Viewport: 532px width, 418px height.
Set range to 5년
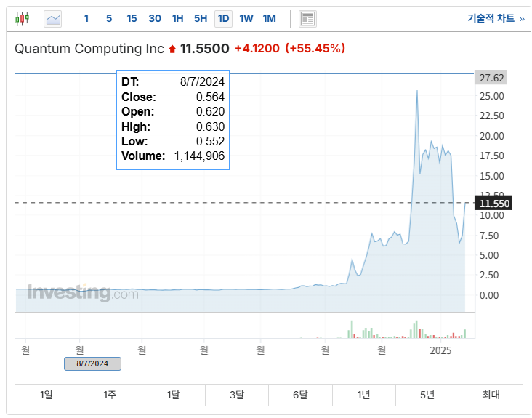tap(427, 395)
